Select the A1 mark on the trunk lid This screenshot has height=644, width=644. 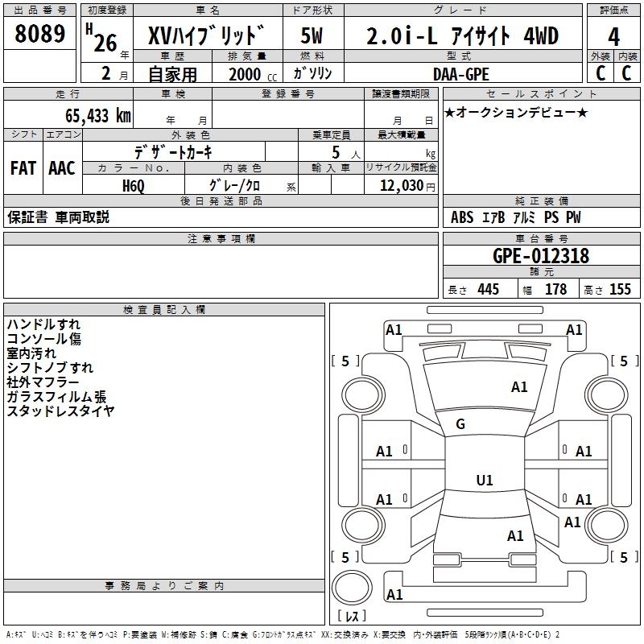515,536
